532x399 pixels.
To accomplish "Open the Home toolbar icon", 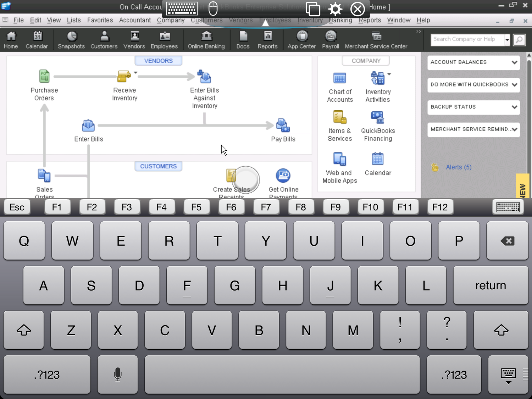I will point(11,40).
